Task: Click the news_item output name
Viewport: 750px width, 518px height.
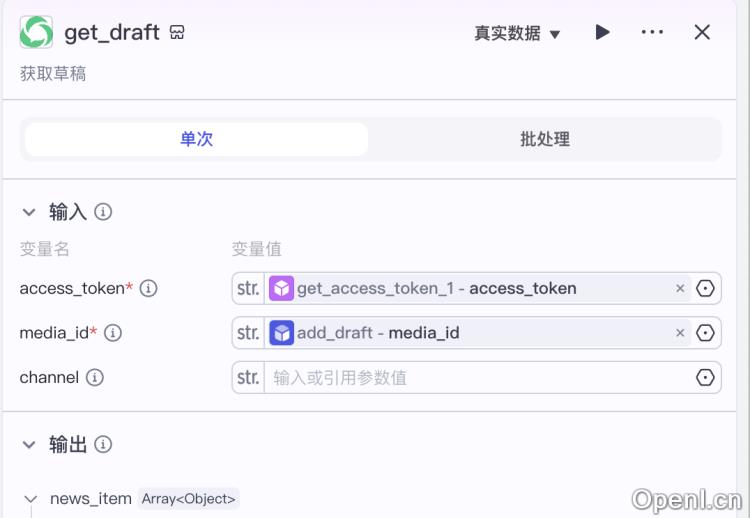Action: 91,499
